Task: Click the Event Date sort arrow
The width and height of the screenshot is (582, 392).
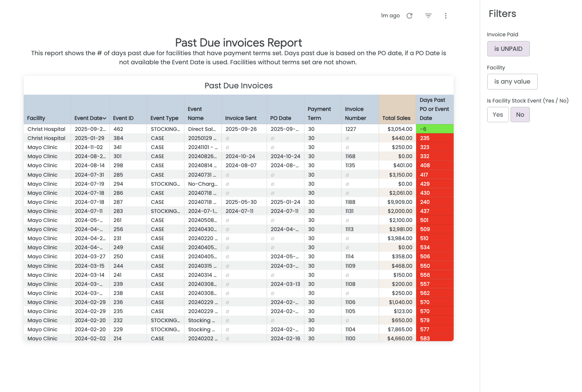Action: click(105, 118)
